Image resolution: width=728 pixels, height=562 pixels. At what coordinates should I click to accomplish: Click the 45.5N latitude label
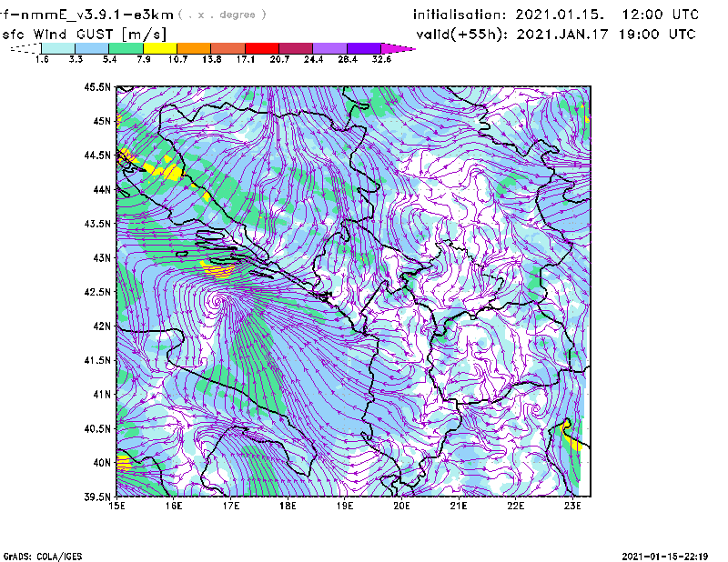(x=97, y=86)
